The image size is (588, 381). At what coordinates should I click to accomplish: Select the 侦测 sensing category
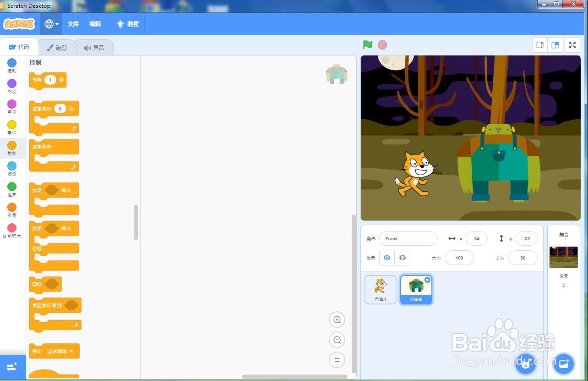coord(12,169)
